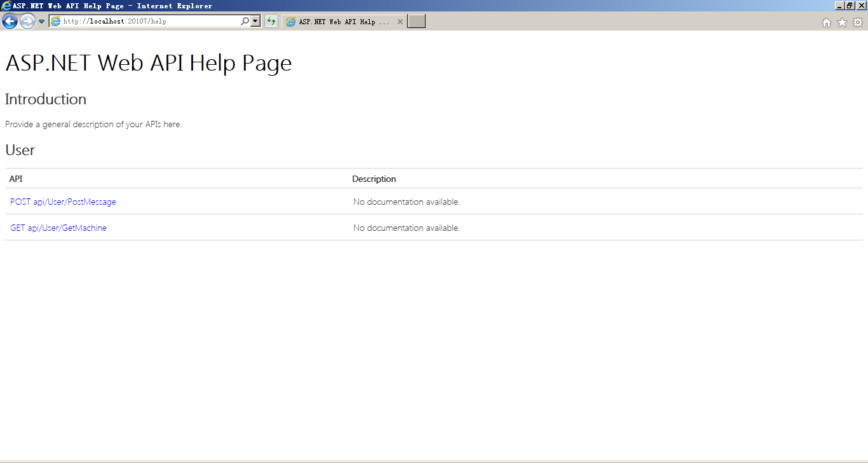Open the POST api/User/PostMessage link
The height and width of the screenshot is (463, 868).
point(63,202)
